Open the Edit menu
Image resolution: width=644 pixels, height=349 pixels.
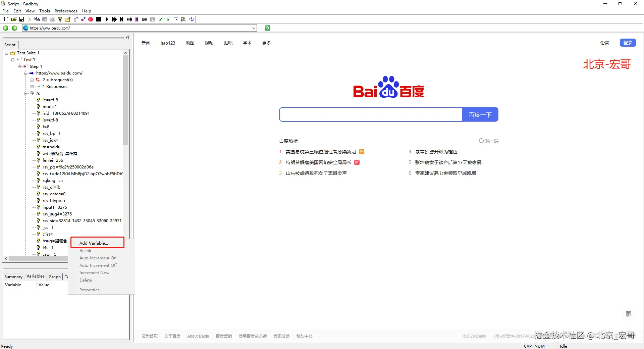17,11
